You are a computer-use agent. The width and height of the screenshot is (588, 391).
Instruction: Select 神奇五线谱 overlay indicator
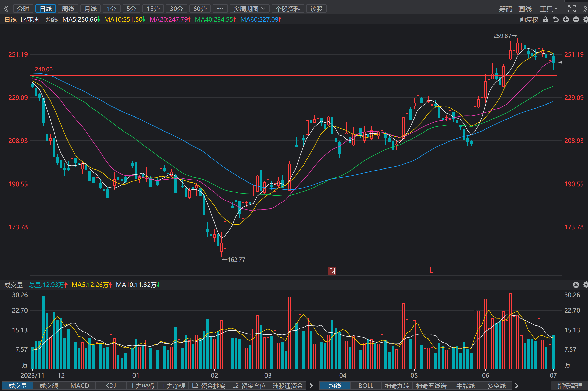point(431,386)
